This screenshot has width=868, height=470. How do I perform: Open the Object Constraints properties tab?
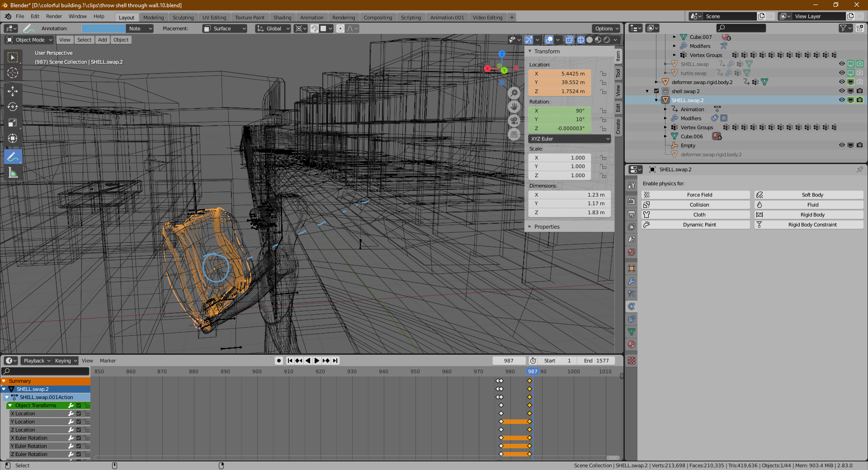pos(632,319)
